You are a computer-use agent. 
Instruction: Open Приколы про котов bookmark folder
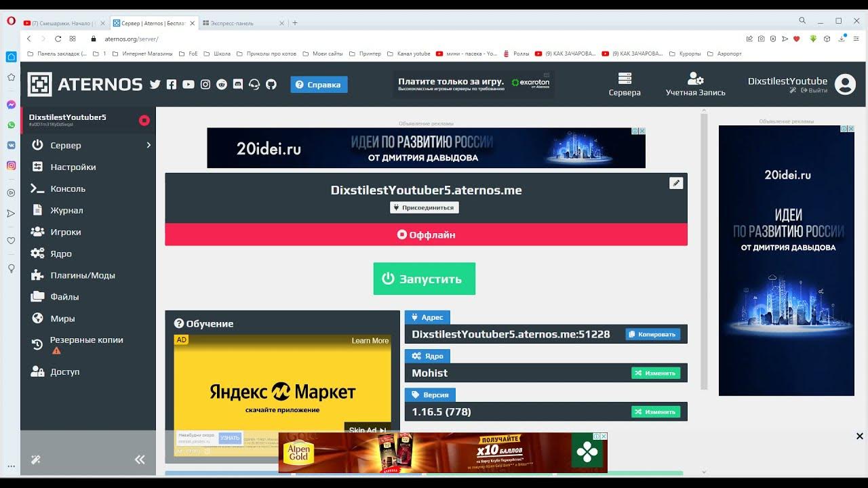(x=266, y=54)
